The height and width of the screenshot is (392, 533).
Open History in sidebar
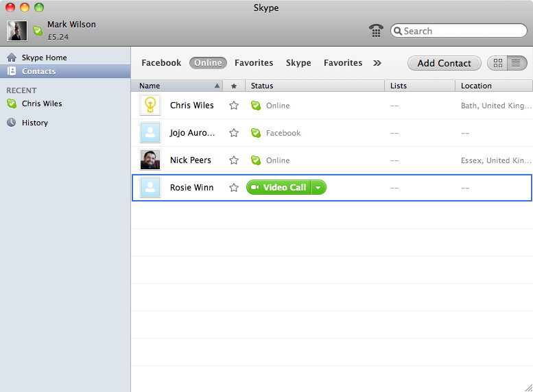(x=65, y=123)
